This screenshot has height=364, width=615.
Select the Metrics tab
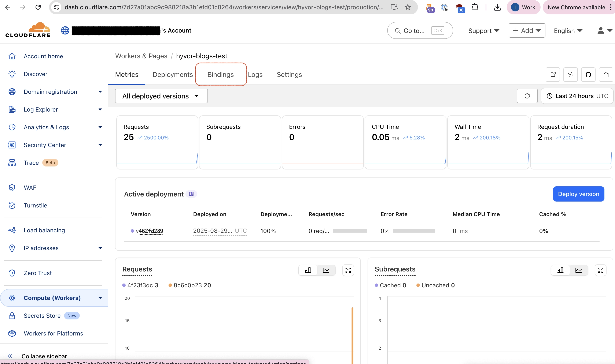[127, 75]
